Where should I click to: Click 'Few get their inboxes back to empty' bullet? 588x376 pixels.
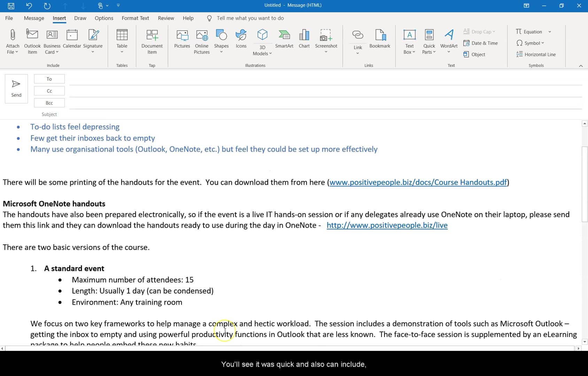pyautogui.click(x=93, y=138)
